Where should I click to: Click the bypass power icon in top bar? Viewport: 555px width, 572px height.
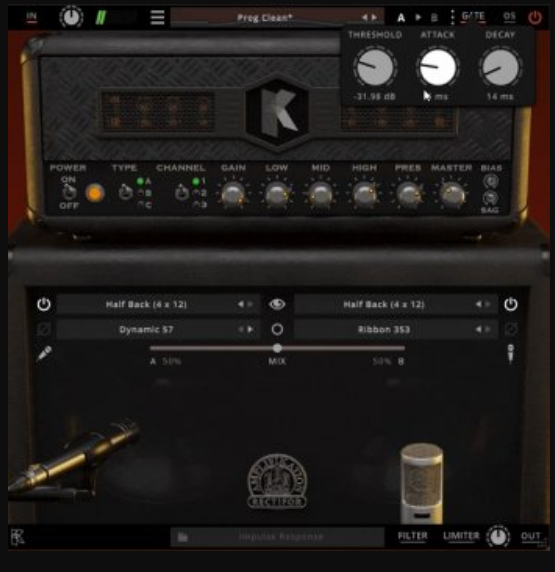(x=535, y=18)
